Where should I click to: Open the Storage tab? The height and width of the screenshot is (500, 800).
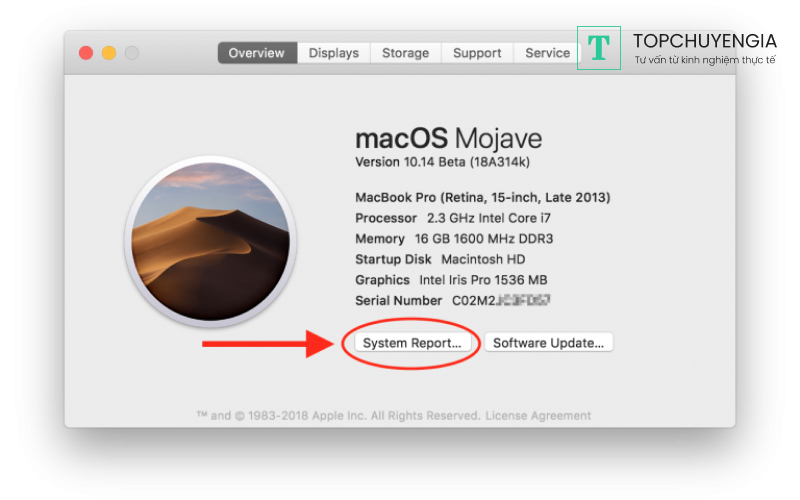click(406, 53)
